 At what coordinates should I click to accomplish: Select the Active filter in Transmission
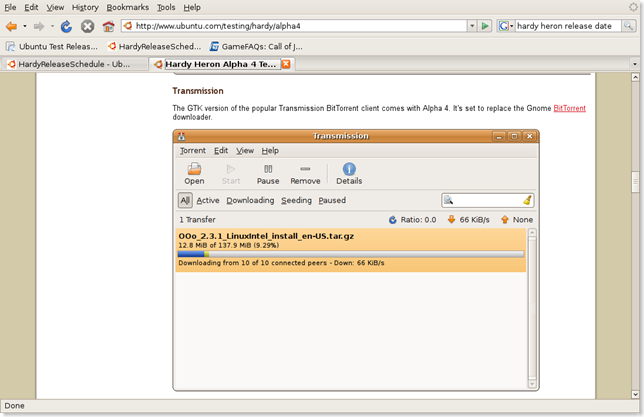(x=208, y=200)
